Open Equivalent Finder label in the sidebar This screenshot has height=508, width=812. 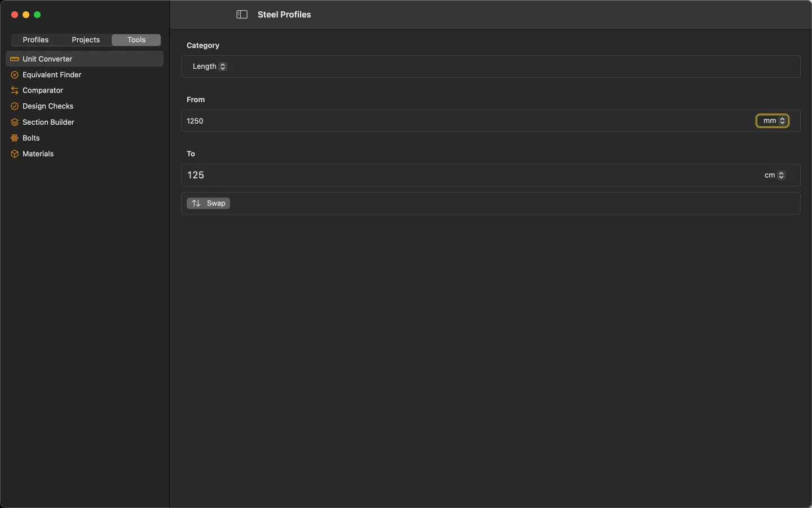[x=52, y=75]
